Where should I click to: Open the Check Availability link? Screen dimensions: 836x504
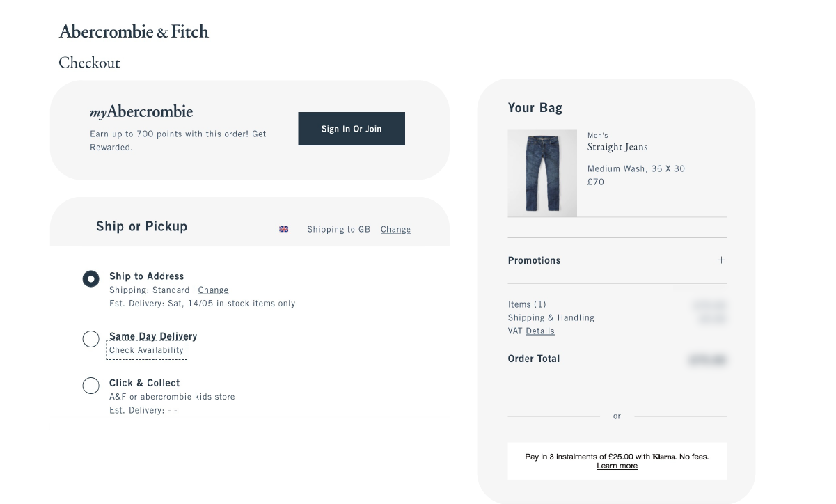[x=146, y=350]
